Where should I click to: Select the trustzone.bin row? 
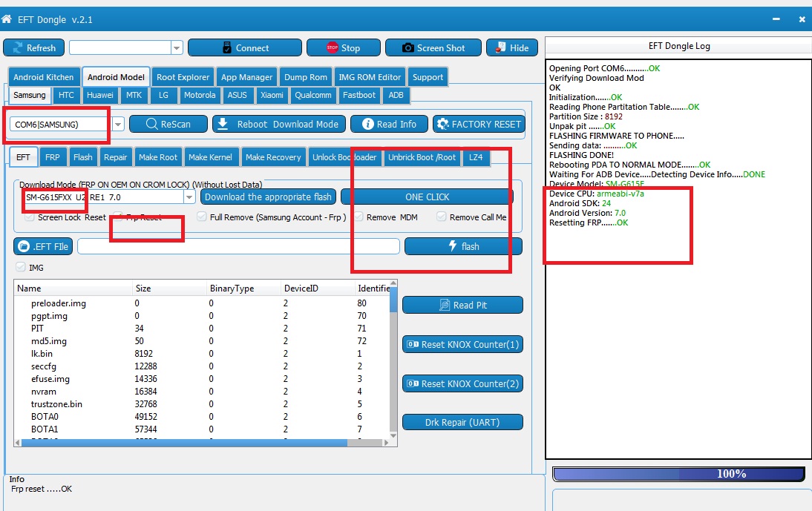202,404
